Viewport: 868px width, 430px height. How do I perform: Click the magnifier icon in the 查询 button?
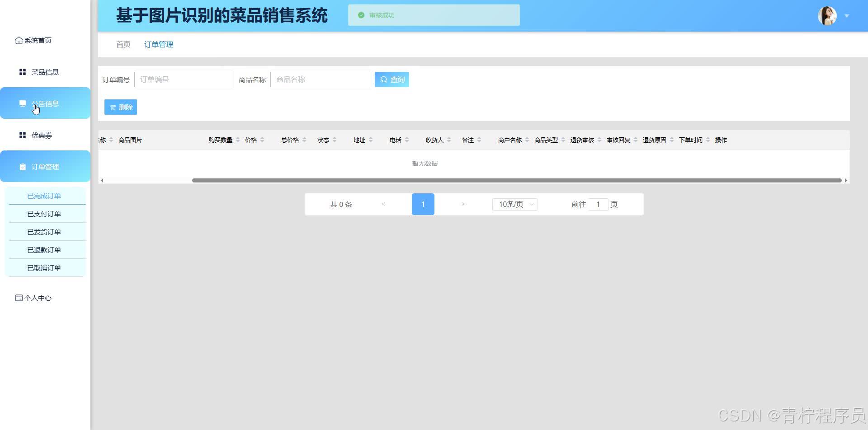(x=383, y=79)
